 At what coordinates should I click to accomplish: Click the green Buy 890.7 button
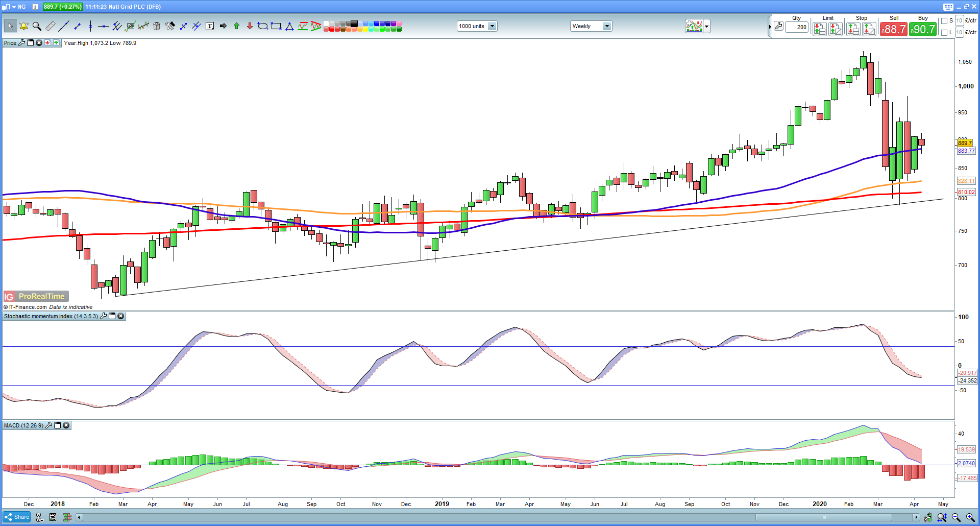tap(923, 29)
